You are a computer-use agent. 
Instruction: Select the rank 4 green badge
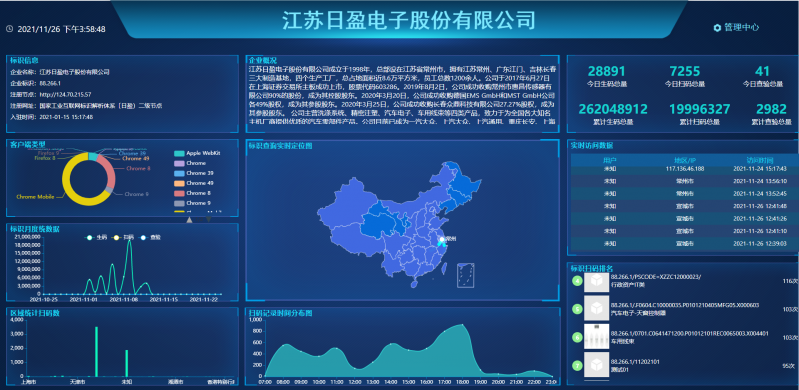pyautogui.click(x=577, y=281)
